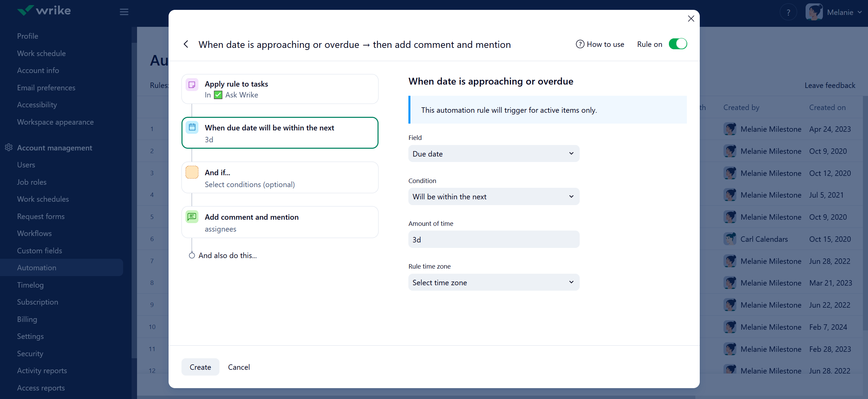Click the purple task icon on Apply rule
The width and height of the screenshot is (868, 399).
[192, 85]
